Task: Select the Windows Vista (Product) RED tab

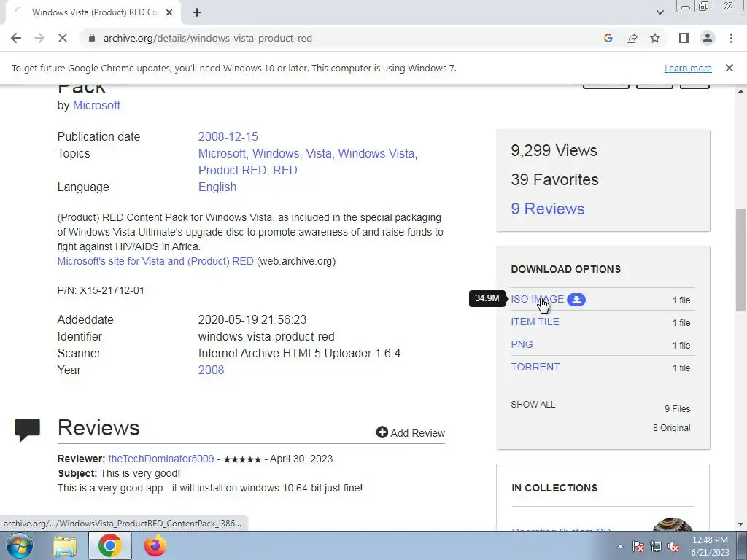Action: pyautogui.click(x=93, y=12)
